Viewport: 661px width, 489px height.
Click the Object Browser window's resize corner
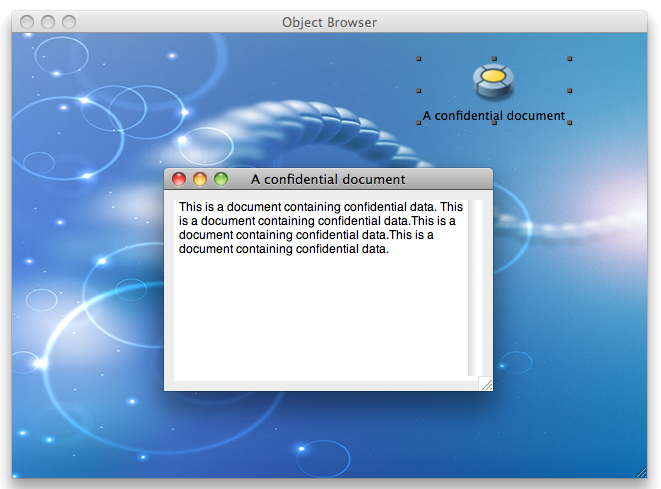[x=641, y=472]
